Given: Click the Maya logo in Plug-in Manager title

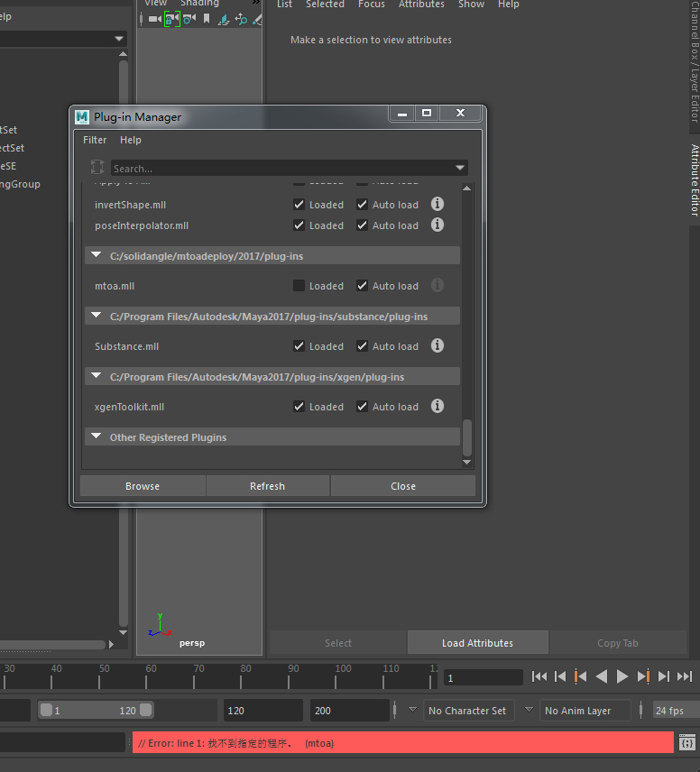Looking at the screenshot, I should click(82, 117).
